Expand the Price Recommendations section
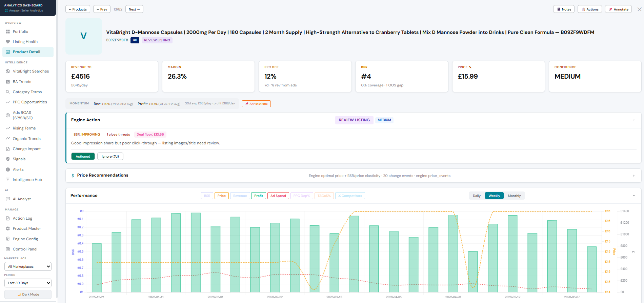Image resolution: width=644 pixels, height=303 pixels. coord(634,176)
